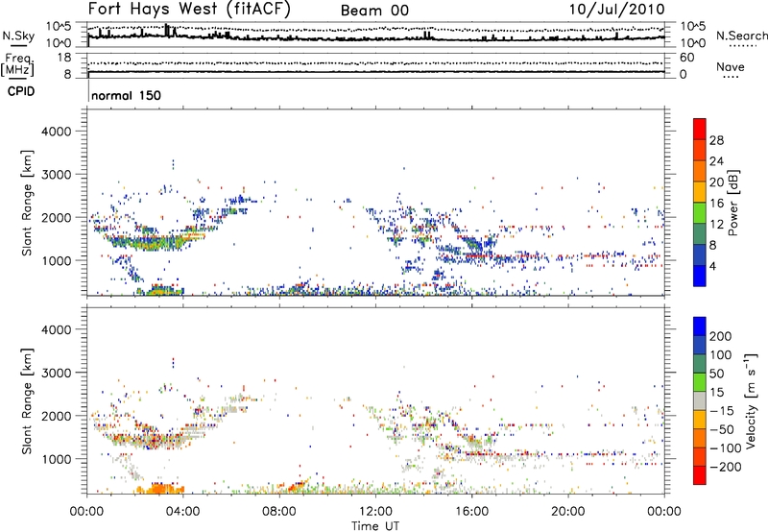Screen dimensions: 768x532
Task: Click the date '10/Jul/2010'
Action: pyautogui.click(x=616, y=10)
